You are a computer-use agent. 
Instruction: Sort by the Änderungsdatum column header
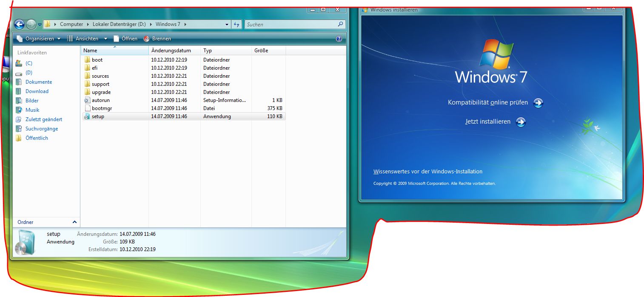tap(174, 51)
